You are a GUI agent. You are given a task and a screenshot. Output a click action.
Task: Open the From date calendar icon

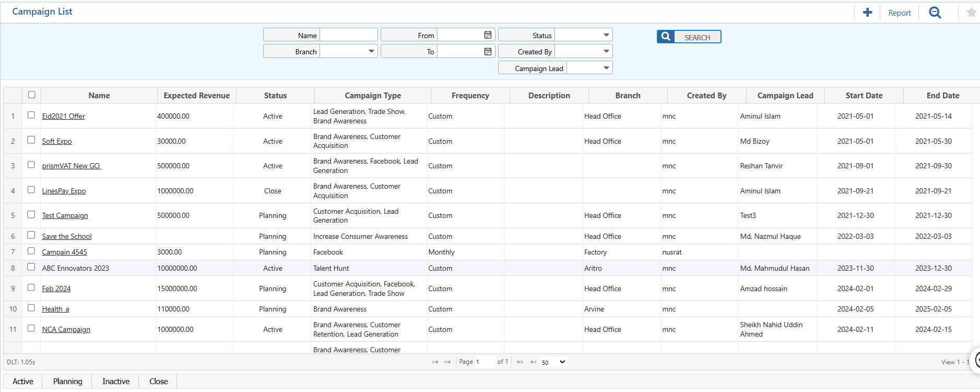[x=488, y=35]
